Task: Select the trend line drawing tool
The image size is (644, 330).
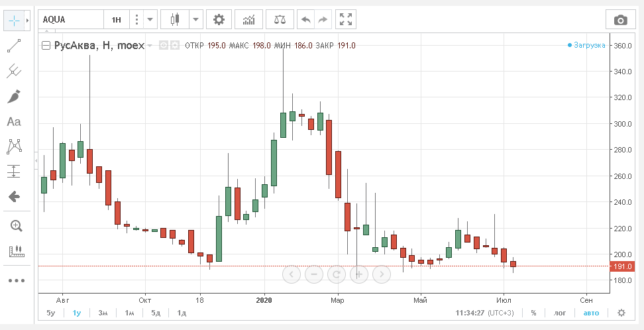Action: pos(14,46)
